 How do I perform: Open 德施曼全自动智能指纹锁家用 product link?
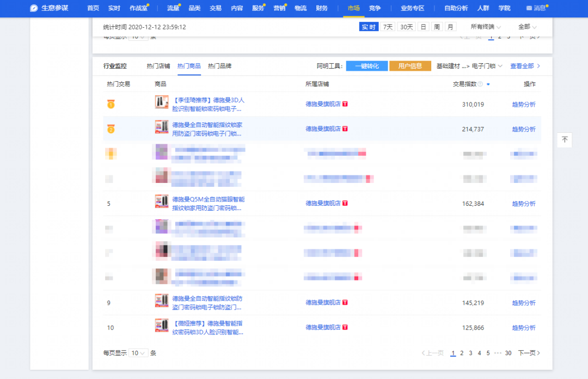point(207,129)
